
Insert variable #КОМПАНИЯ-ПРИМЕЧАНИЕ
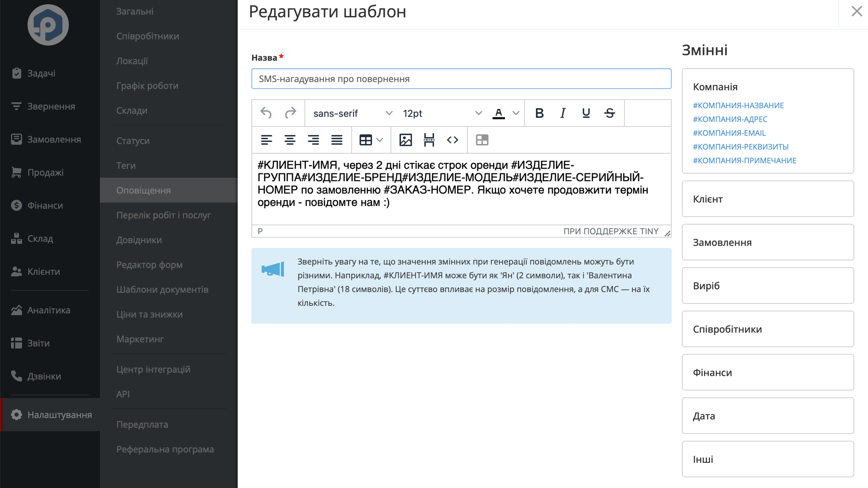744,161
